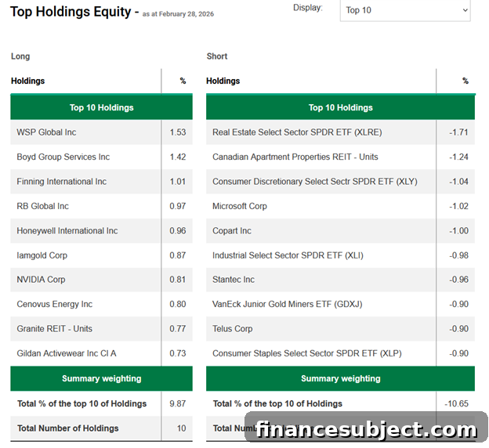Click the Long Holdings column header
Viewport: 489px width, 448px height.
click(x=27, y=81)
